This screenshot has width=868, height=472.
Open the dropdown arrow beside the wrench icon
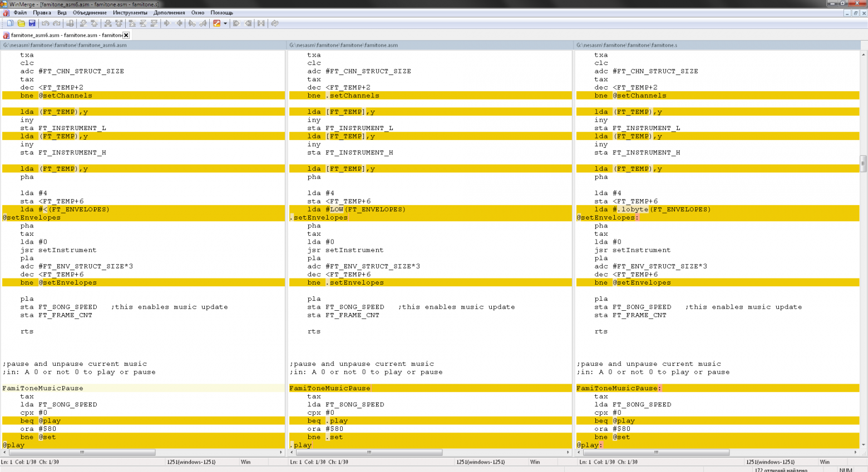coord(225,23)
